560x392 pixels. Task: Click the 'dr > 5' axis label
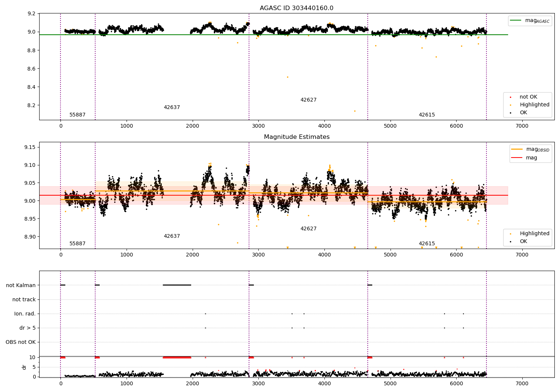pos(28,328)
